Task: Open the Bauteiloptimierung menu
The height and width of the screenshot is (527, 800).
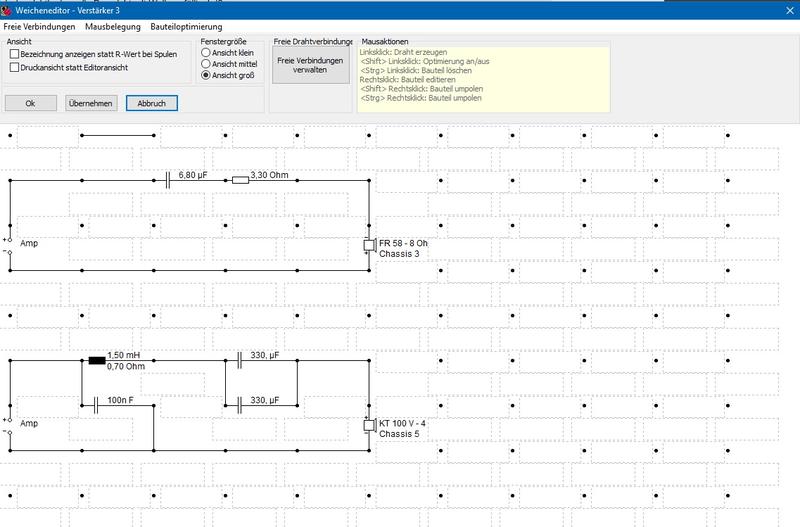Action: coord(186,26)
